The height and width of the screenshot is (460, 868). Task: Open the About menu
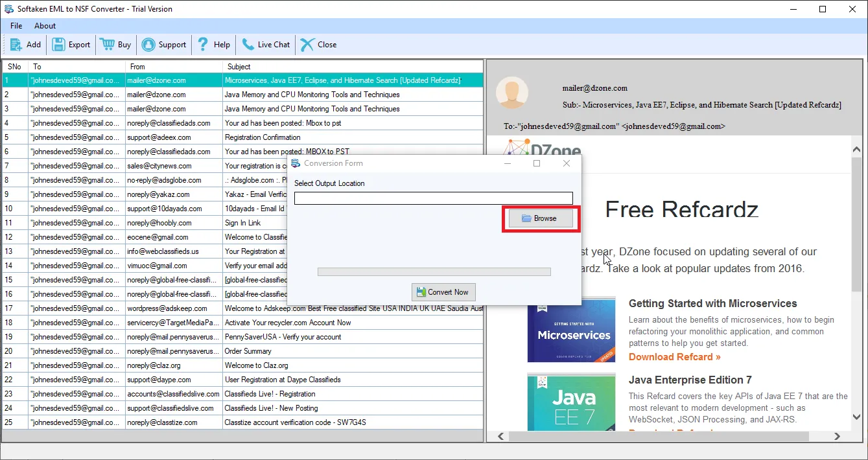click(45, 26)
